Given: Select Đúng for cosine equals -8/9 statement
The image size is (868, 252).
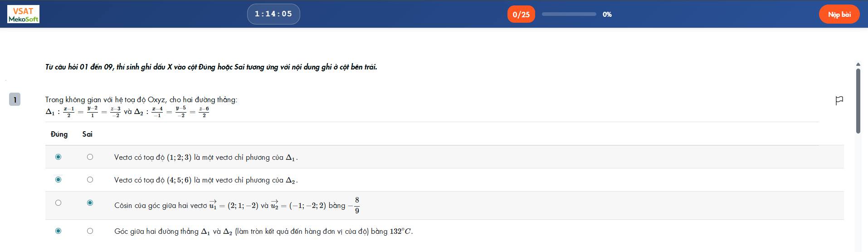Looking at the screenshot, I should [58, 203].
